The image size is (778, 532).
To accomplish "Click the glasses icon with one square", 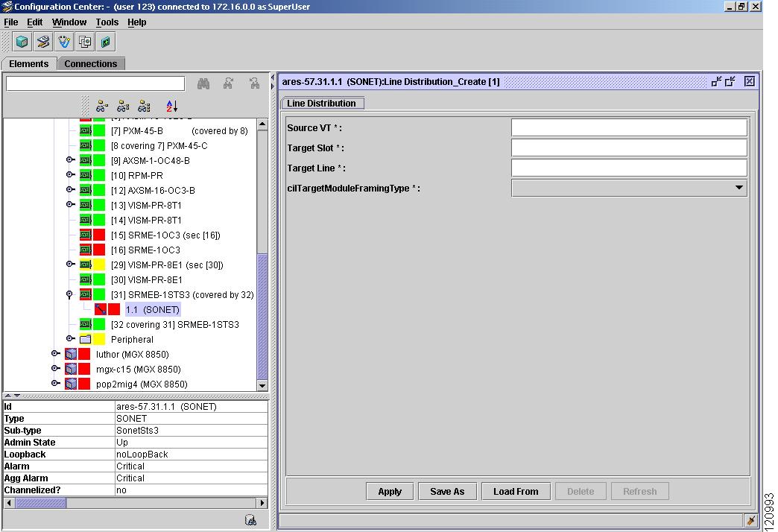I will [x=101, y=106].
